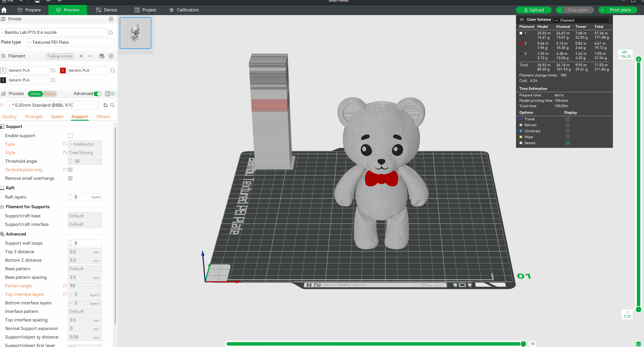Open filament 3 Generic PLA dropdown
The height and width of the screenshot is (347, 644).
(x=28, y=80)
